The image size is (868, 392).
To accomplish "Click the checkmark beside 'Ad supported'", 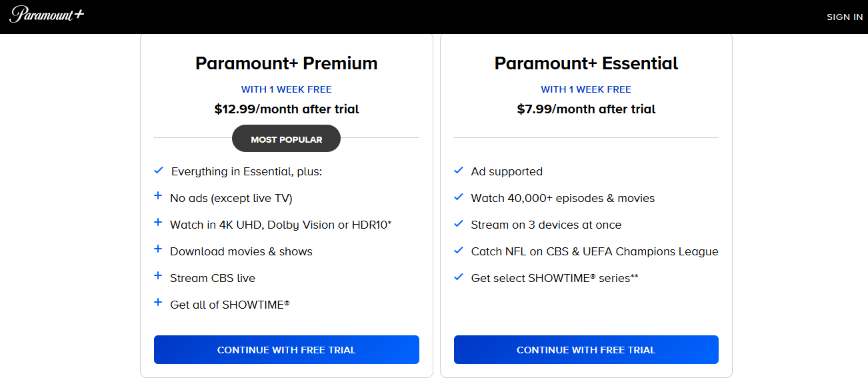I will tap(458, 171).
